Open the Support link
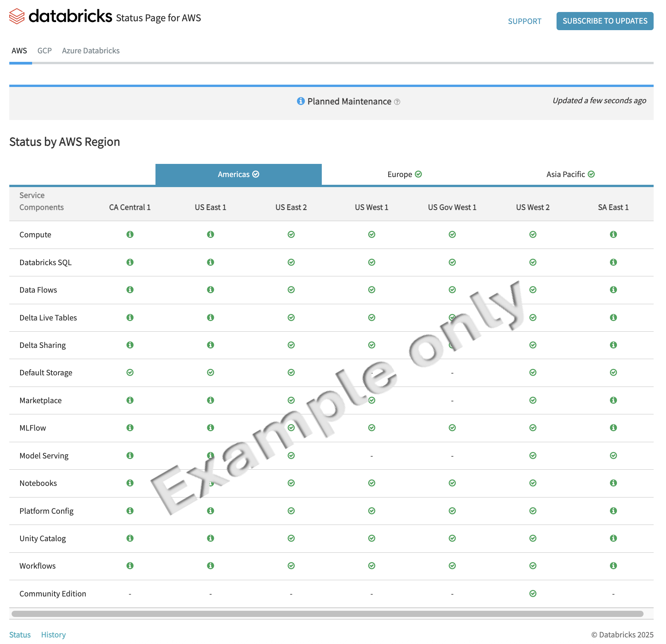This screenshot has width=666, height=644. [524, 21]
